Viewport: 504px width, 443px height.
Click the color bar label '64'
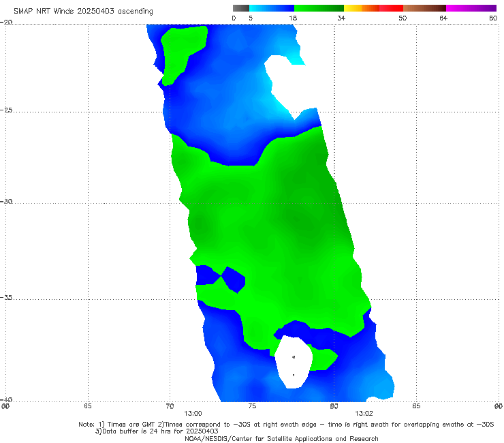tap(443, 18)
